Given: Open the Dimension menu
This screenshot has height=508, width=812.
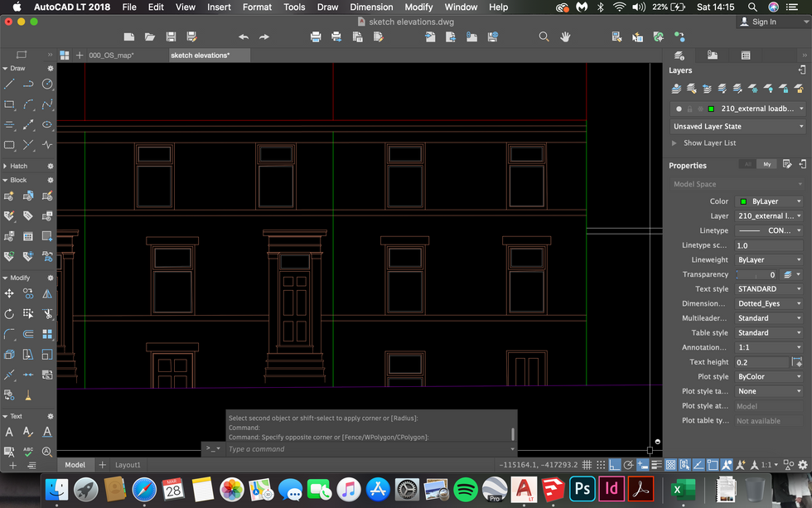Looking at the screenshot, I should pos(371,7).
